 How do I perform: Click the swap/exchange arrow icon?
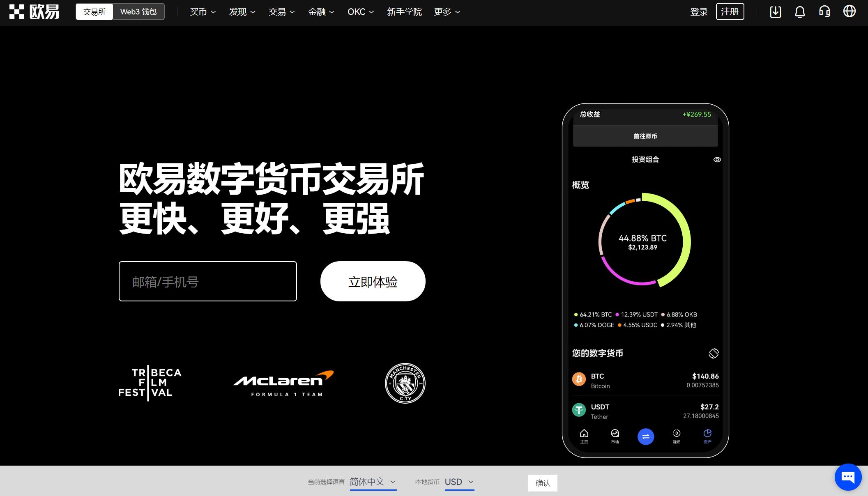646,436
